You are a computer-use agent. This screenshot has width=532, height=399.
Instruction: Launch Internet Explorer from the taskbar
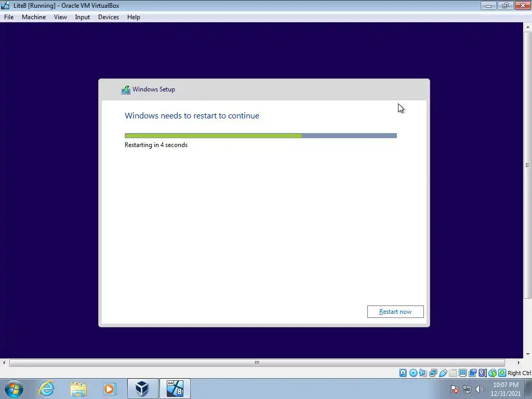click(x=46, y=389)
